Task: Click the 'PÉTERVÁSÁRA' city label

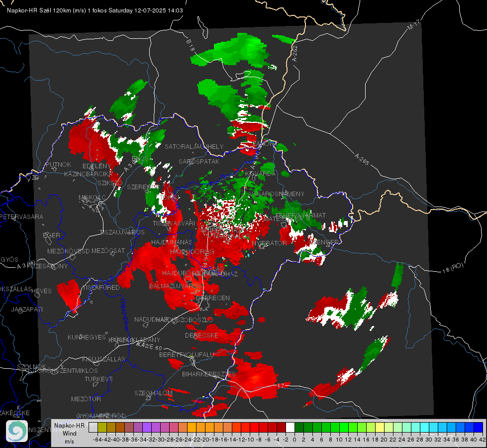Action: click(x=22, y=217)
